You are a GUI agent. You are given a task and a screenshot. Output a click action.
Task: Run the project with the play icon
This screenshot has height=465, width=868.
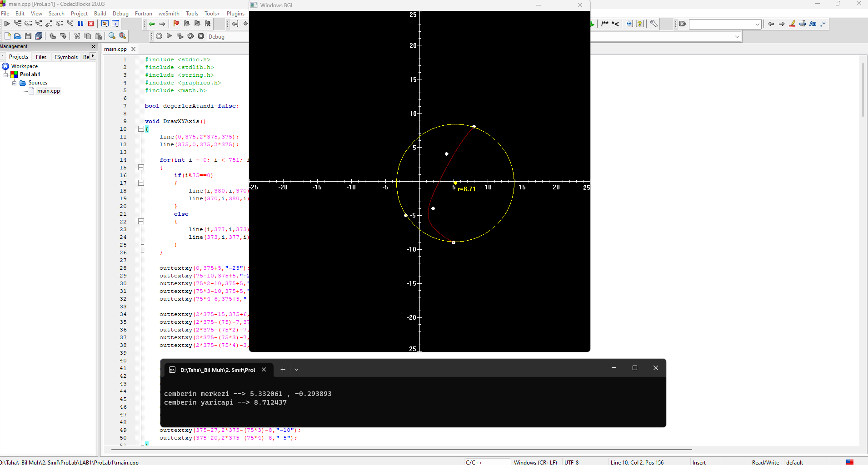(170, 36)
